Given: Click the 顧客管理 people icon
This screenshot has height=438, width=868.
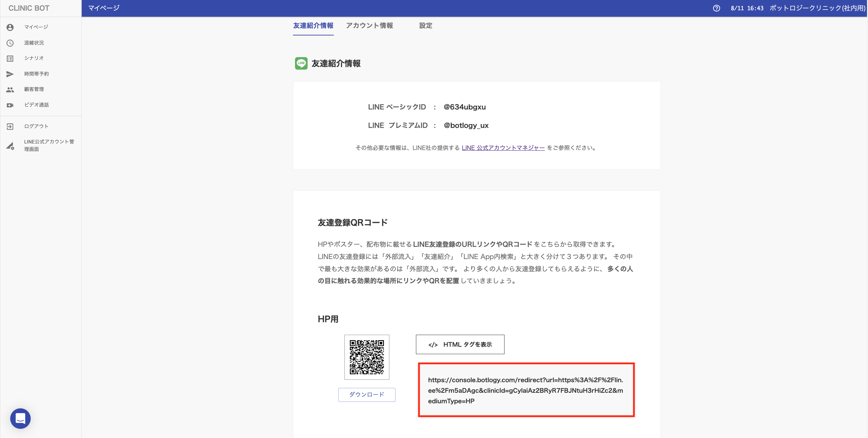Looking at the screenshot, I should pyautogui.click(x=10, y=90).
